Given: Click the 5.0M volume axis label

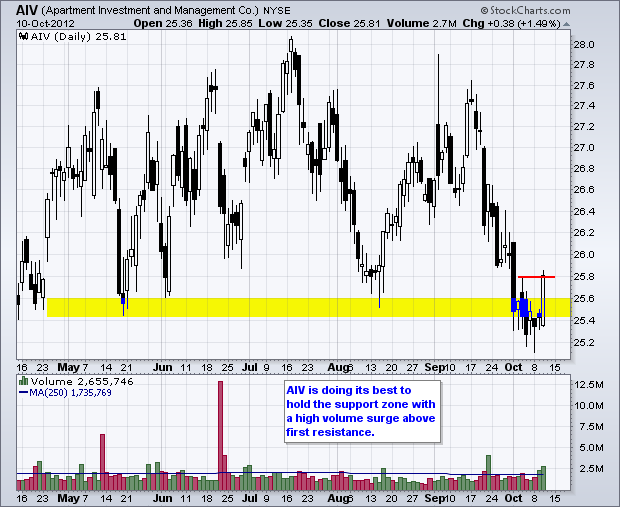Looking at the screenshot, I should (592, 448).
